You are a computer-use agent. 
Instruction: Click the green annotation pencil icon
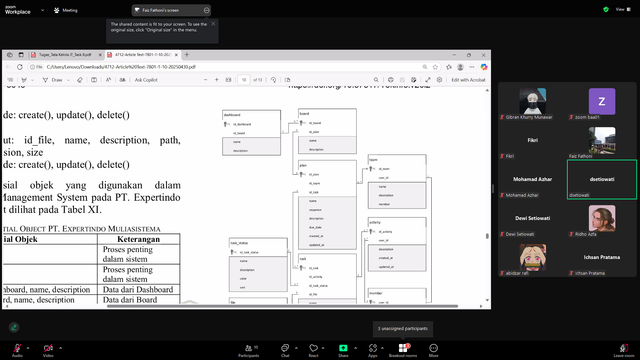pyautogui.click(x=14, y=327)
